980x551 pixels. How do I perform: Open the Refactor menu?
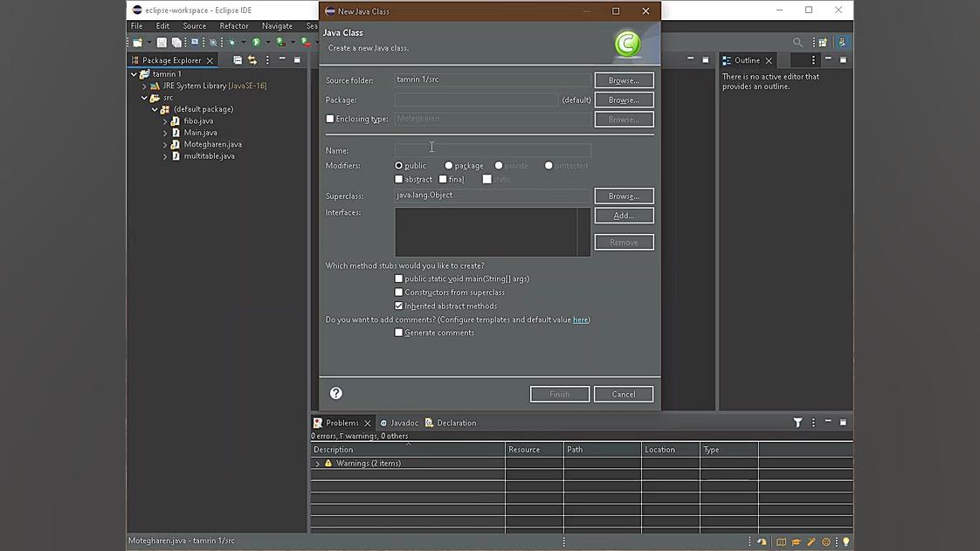pos(233,26)
